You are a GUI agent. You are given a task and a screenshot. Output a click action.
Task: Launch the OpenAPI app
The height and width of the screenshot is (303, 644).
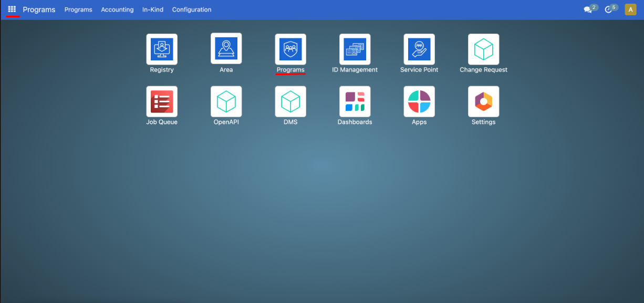click(x=226, y=101)
